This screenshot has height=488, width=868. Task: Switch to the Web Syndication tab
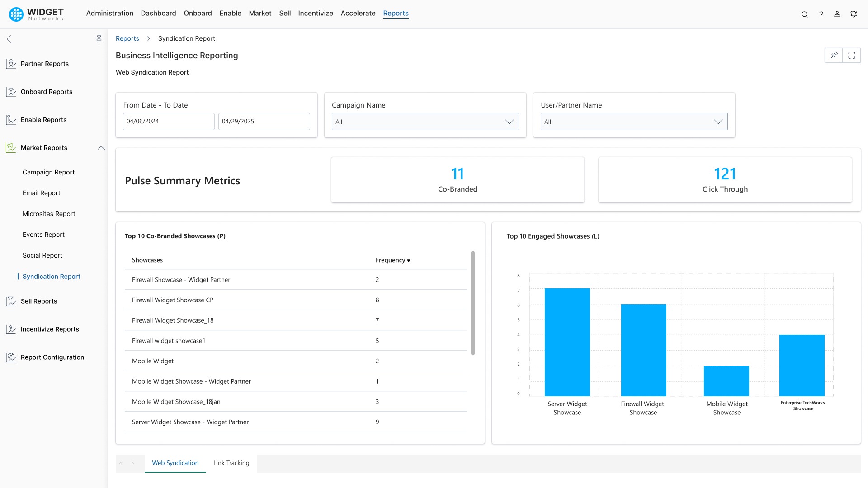[175, 463]
